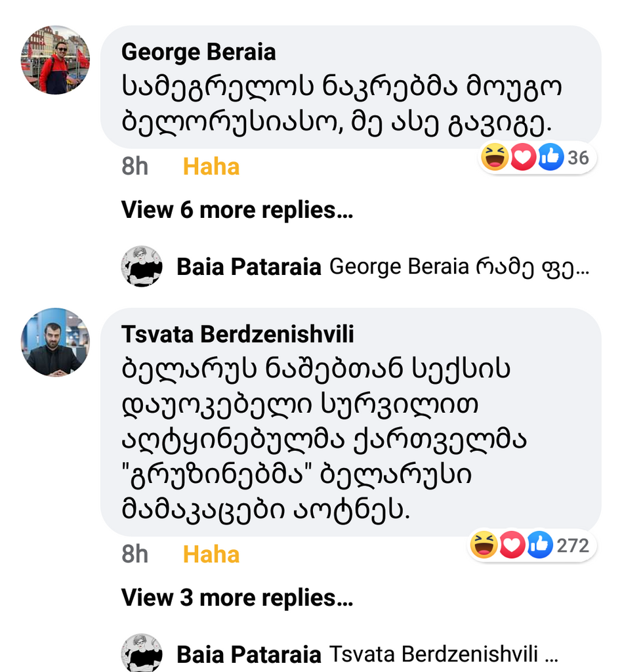Click the heart reaction on George Beraia's comment
Image resolution: width=622 pixels, height=672 pixels.
click(523, 157)
